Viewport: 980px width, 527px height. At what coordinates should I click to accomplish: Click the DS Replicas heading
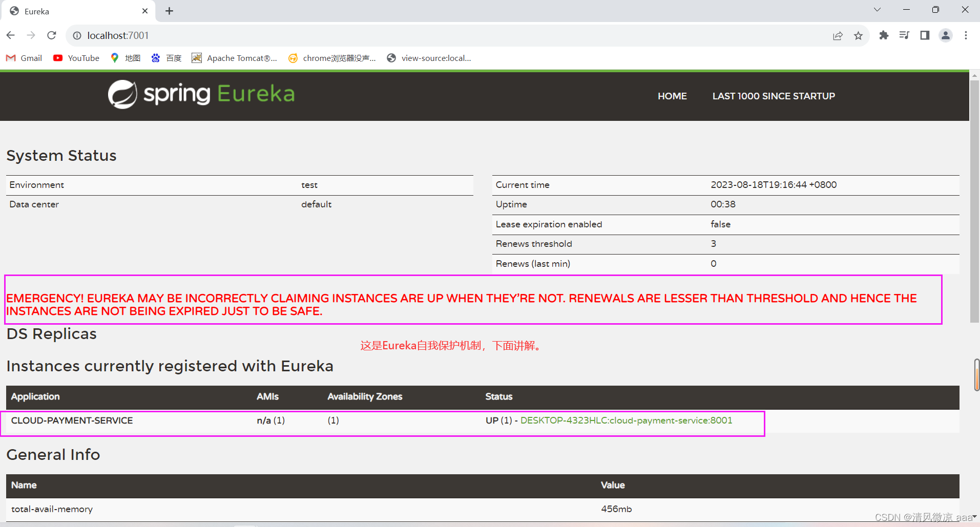[x=52, y=334]
